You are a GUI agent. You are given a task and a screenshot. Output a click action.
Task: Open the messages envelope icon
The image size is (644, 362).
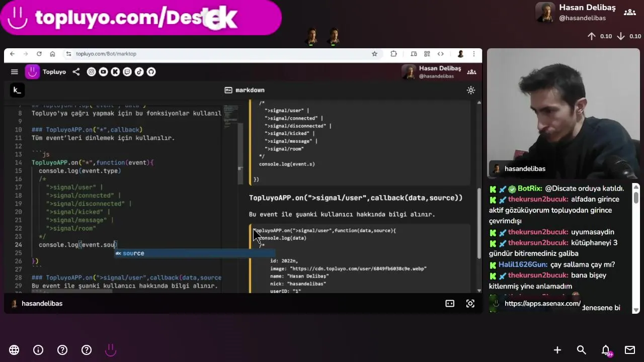630,350
